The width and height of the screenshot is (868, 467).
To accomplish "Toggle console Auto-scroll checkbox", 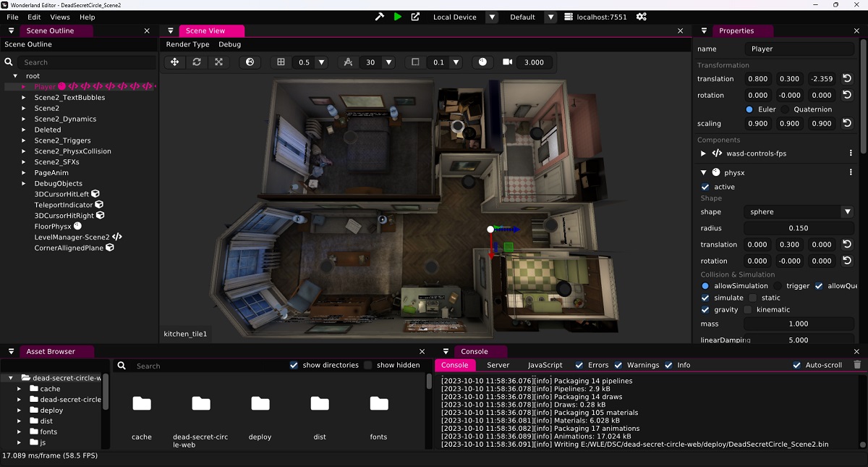I will [x=797, y=365].
